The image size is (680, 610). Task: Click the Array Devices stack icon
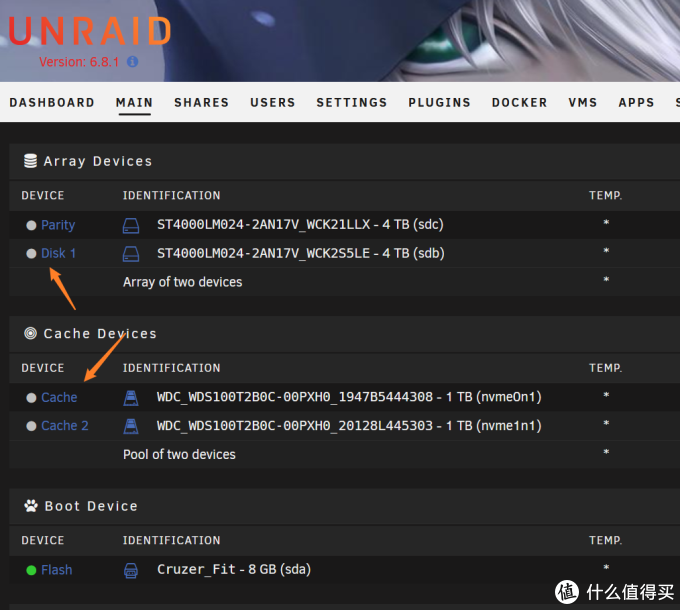(x=30, y=161)
